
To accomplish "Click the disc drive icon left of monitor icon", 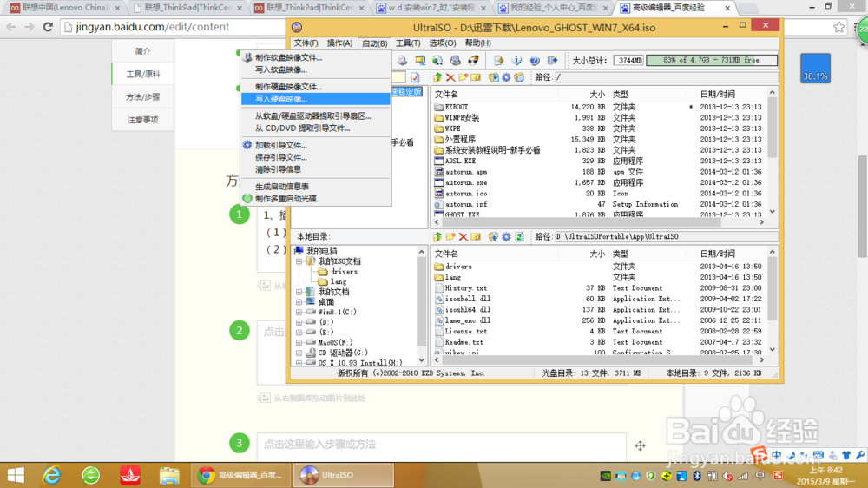I will click(402, 61).
